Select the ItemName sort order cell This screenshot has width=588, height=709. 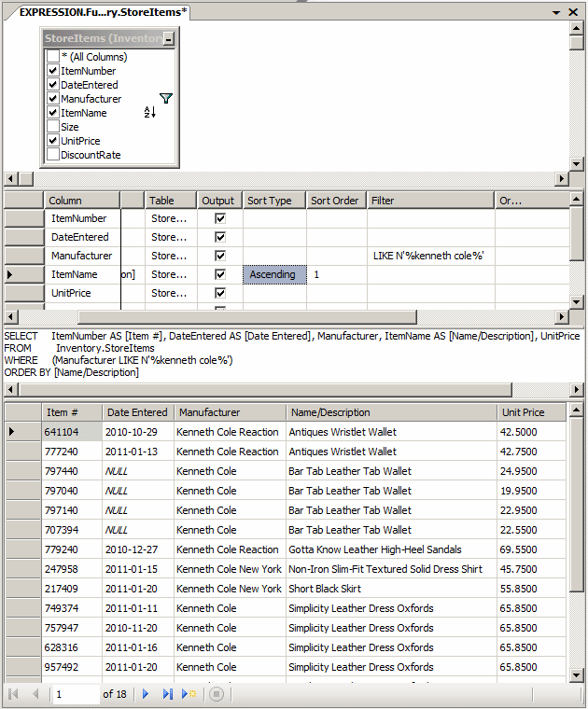pyautogui.click(x=337, y=274)
